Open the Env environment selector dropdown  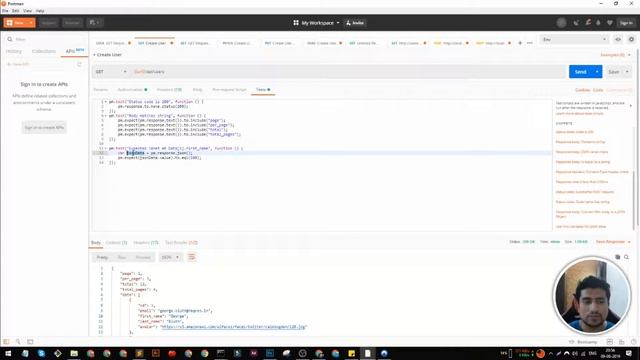574,40
